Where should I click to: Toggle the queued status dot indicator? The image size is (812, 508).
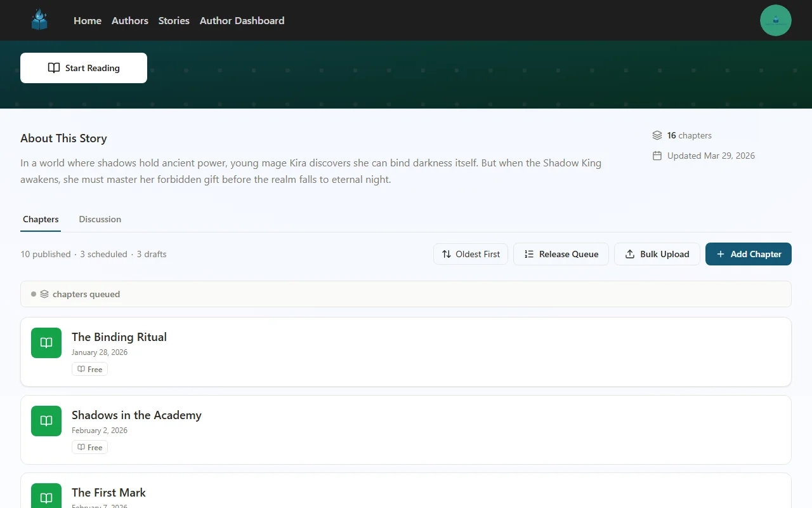(33, 294)
